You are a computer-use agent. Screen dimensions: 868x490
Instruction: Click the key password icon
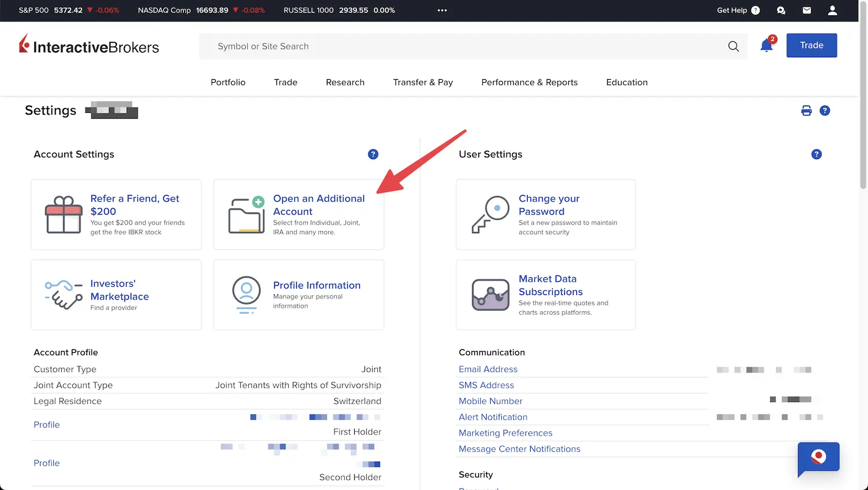[491, 214]
